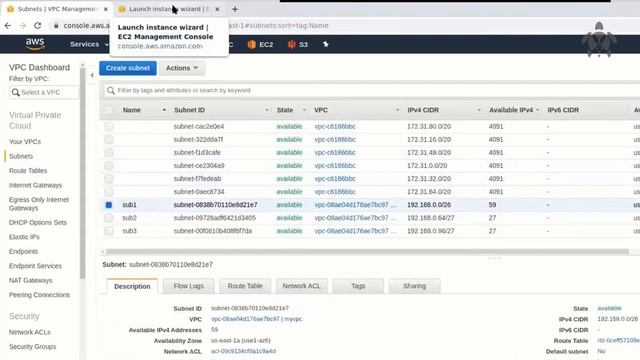Check the sub2 row checkbox
The height and width of the screenshot is (360, 640).
[109, 218]
